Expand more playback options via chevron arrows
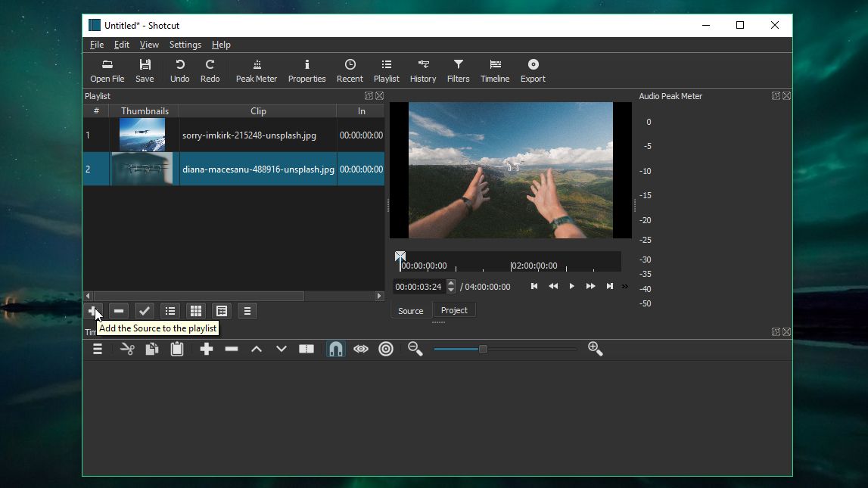Image resolution: width=868 pixels, height=488 pixels. 625,286
